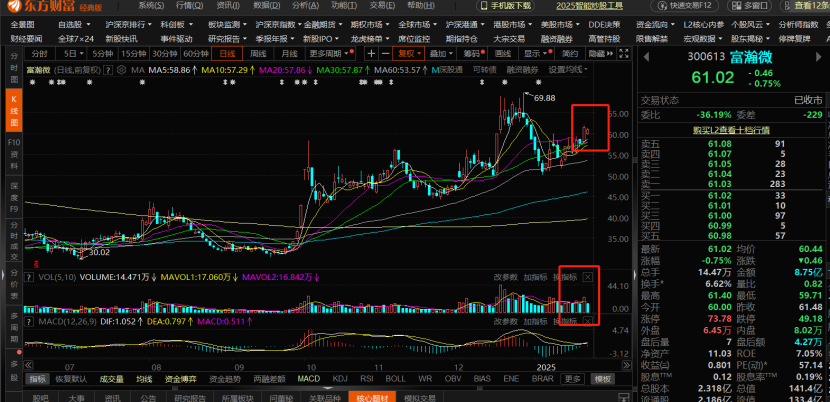
Task: Click the 更多 indicators button
Action: (572, 379)
